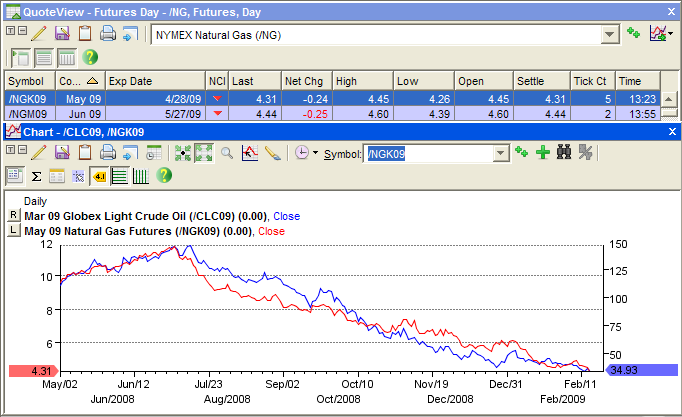Click the NCI column header
This screenshot has height=417, width=682.
pos(217,81)
